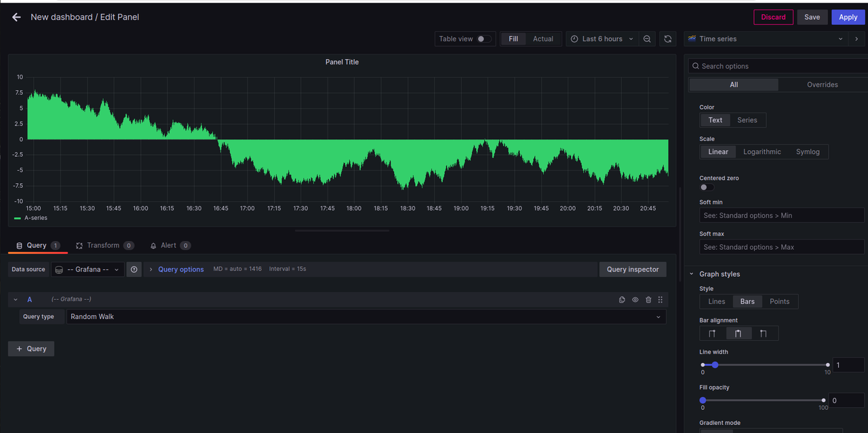
Task: Click the Soft max input field
Action: pyautogui.click(x=782, y=247)
